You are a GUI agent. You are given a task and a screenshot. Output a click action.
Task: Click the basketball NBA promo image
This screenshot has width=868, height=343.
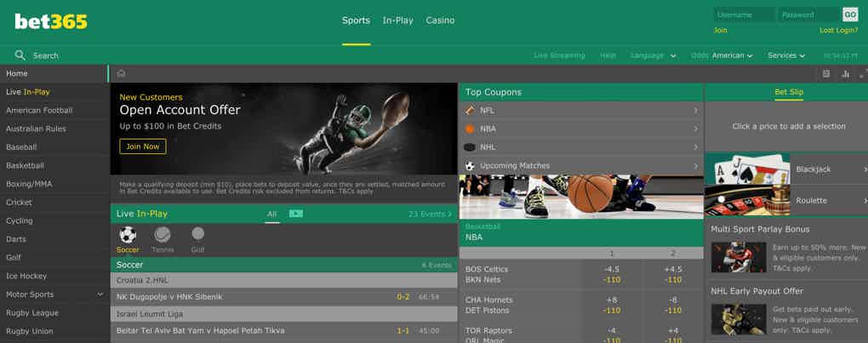click(581, 197)
